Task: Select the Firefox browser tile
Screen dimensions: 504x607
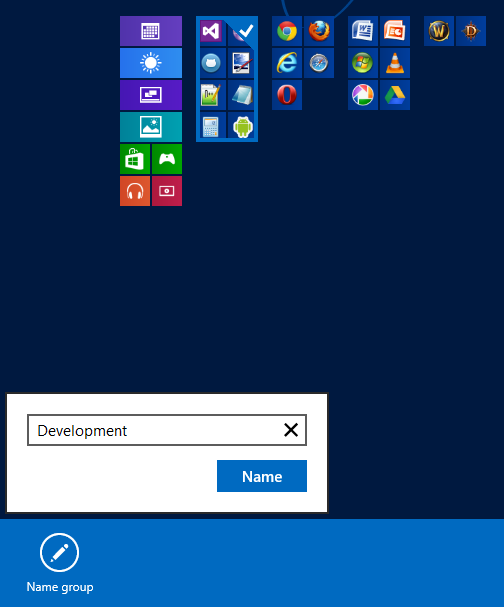Action: point(319,31)
